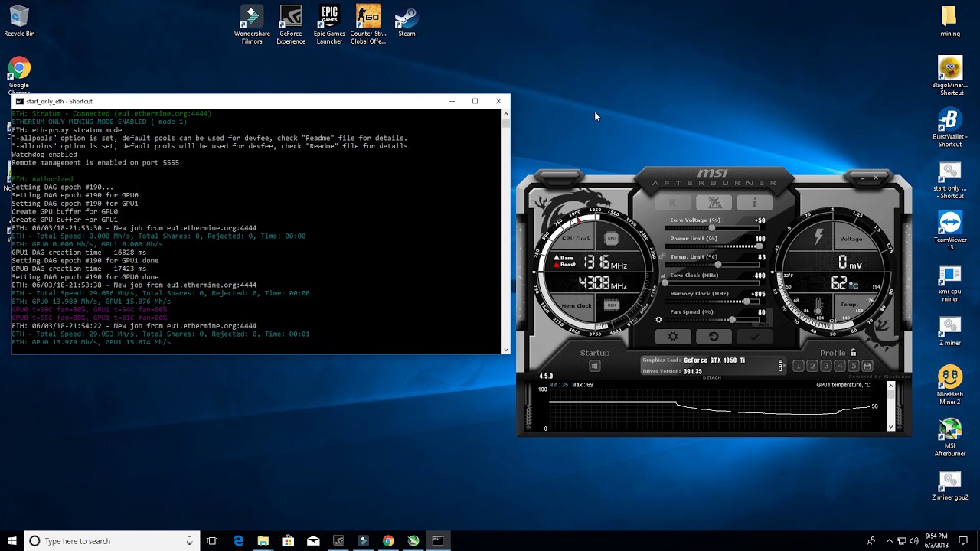Image resolution: width=980 pixels, height=551 pixels.
Task: Toggle Apply at Windows Startup button
Action: 594,367
